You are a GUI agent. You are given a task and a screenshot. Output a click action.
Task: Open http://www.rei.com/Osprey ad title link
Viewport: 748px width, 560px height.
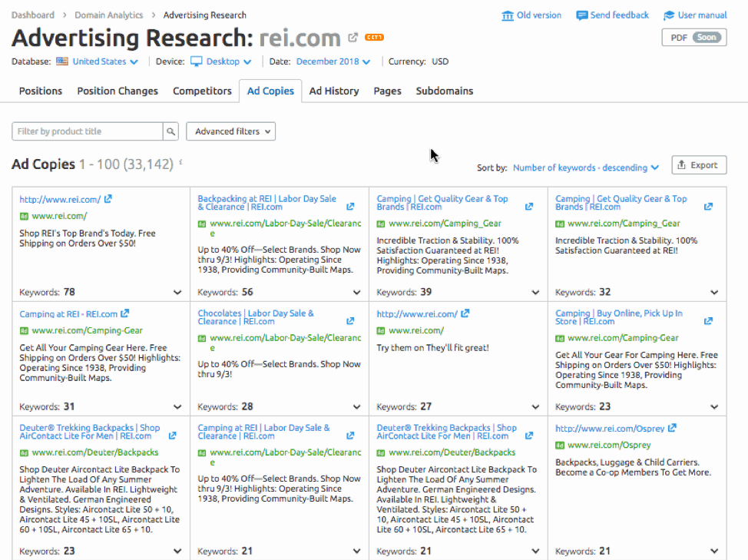point(610,429)
